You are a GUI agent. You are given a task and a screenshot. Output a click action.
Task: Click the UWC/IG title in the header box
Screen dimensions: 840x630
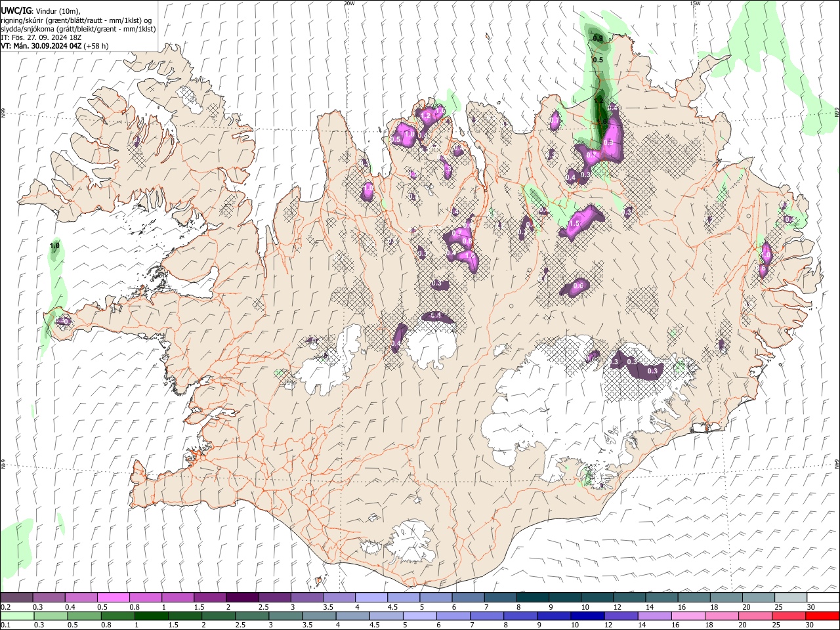(16, 10)
